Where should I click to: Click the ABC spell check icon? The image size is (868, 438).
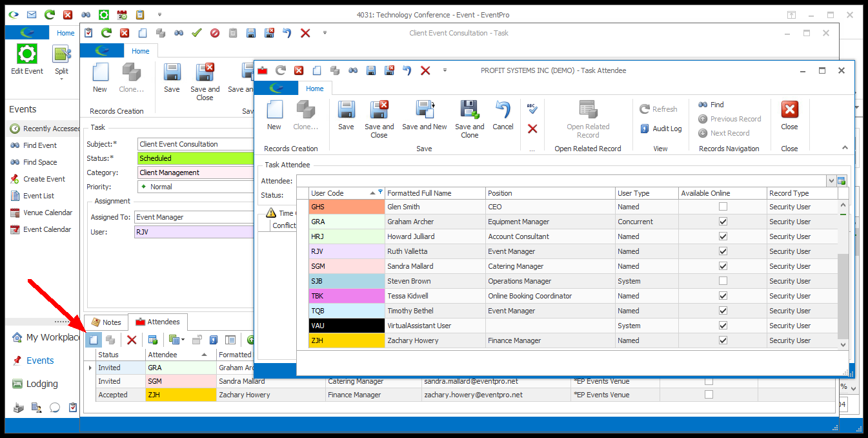click(532, 109)
